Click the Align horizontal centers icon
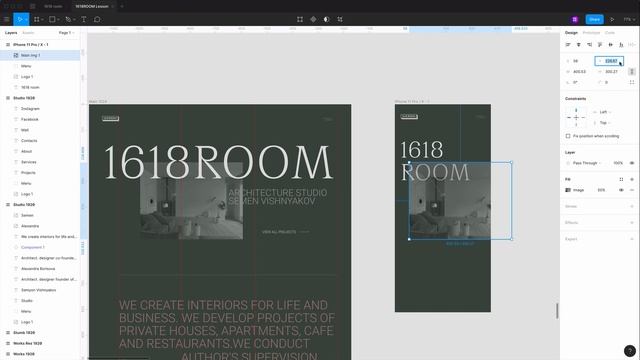The image size is (640, 360). [x=578, y=44]
